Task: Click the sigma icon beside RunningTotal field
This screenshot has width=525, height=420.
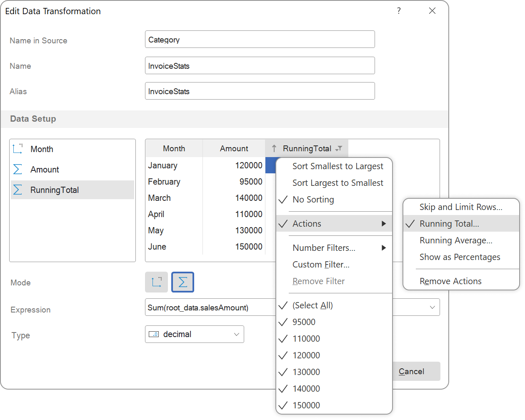Action: pos(17,190)
